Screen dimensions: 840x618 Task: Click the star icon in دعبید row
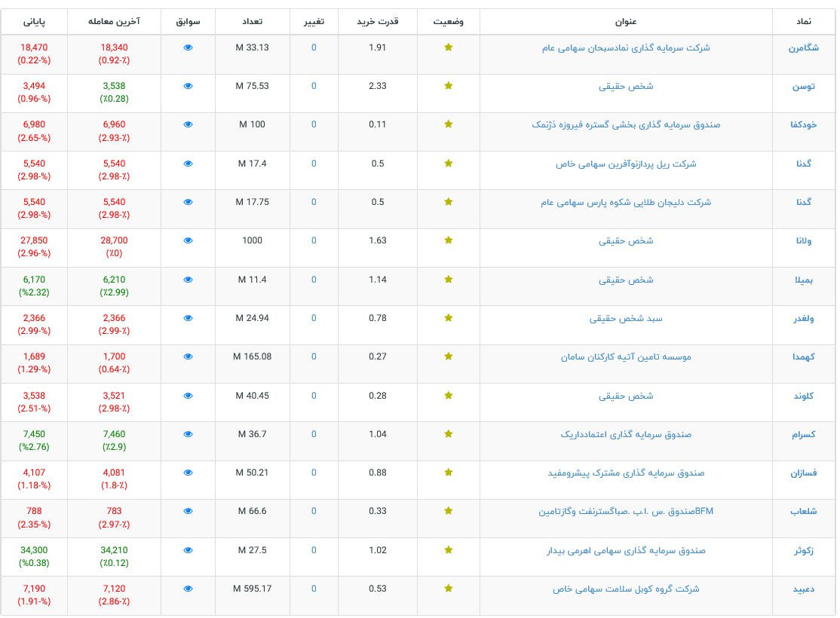449,589
